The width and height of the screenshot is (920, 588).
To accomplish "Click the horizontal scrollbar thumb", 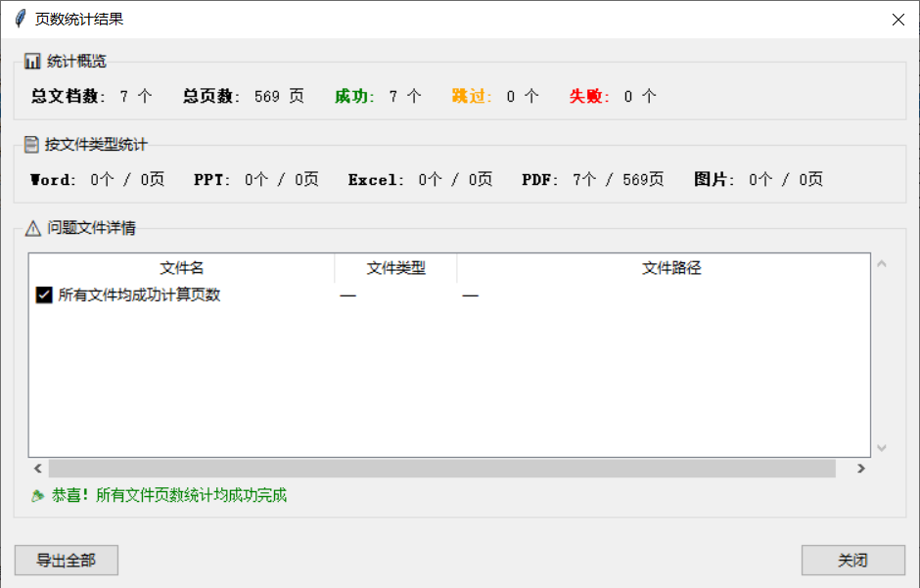I will click(441, 469).
